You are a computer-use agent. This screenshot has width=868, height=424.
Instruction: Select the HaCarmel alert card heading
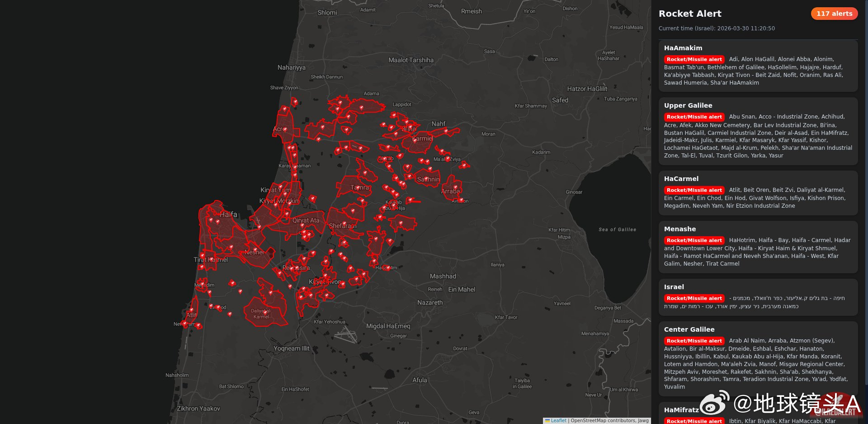(x=681, y=179)
